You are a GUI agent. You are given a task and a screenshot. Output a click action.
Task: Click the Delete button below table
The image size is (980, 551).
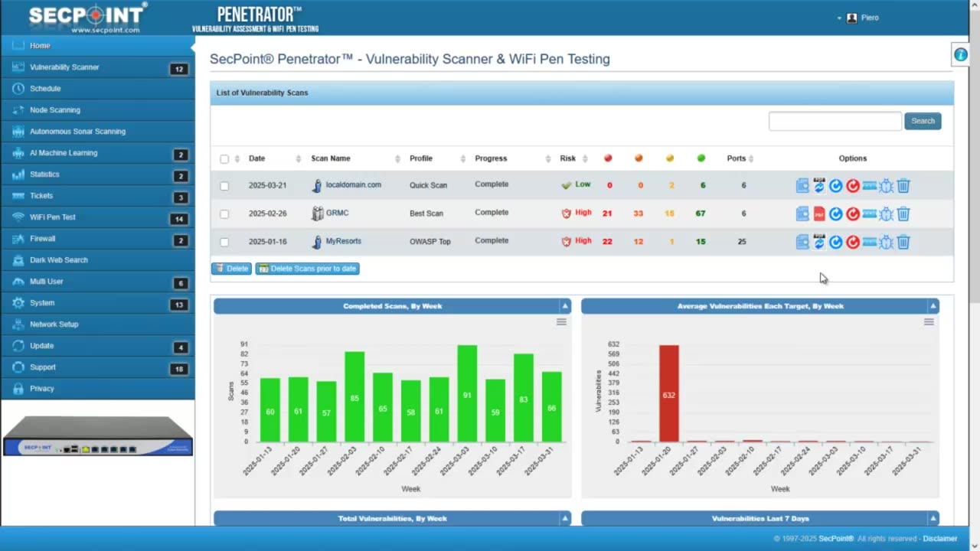tap(231, 269)
